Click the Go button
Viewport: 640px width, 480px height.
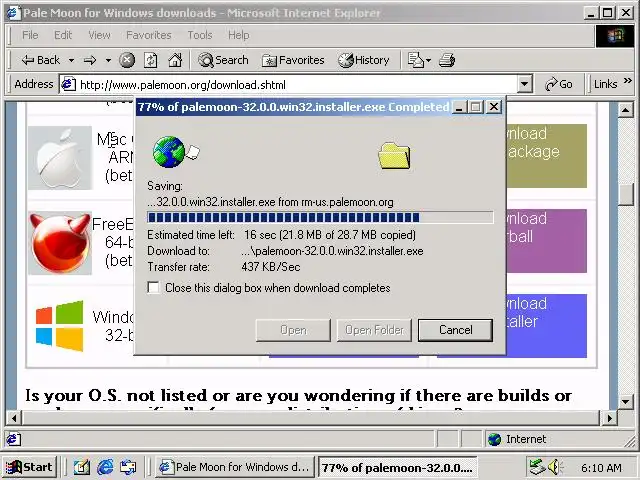tap(558, 84)
